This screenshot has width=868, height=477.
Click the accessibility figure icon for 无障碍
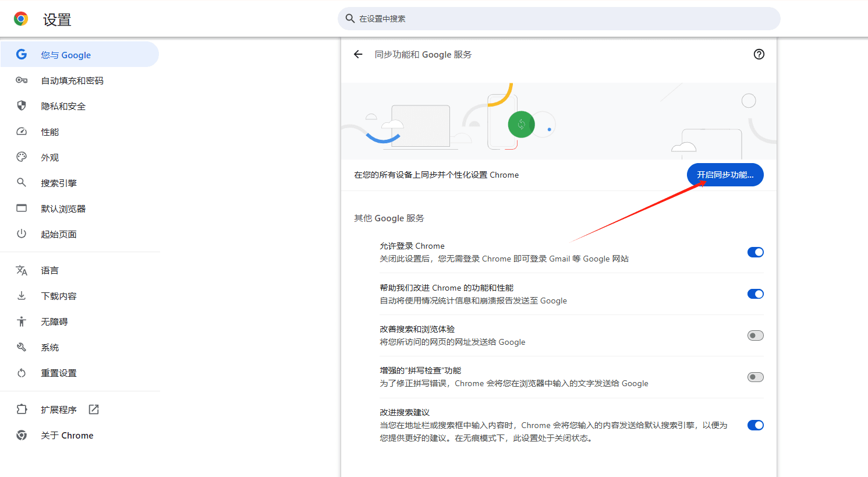pos(22,321)
